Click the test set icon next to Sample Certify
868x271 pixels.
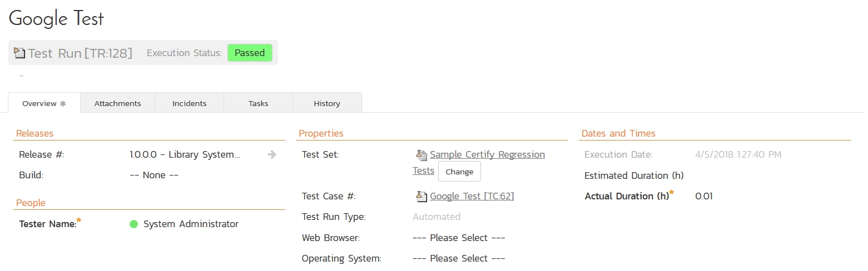coord(421,155)
